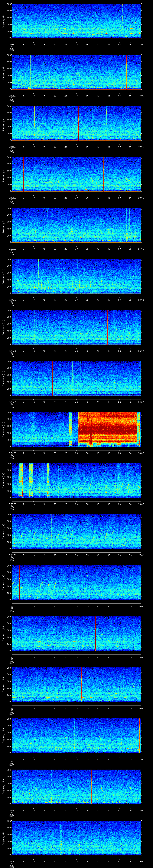The width and height of the screenshot is (153, 868).
Task: Select the red vertical marker in the 10:31:00 spectrogram
Action: pos(91,786)
